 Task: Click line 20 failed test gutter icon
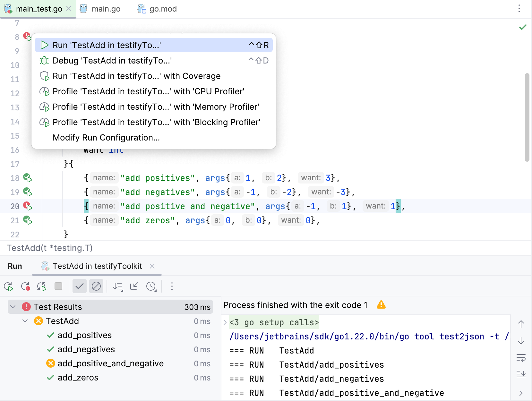click(28, 206)
